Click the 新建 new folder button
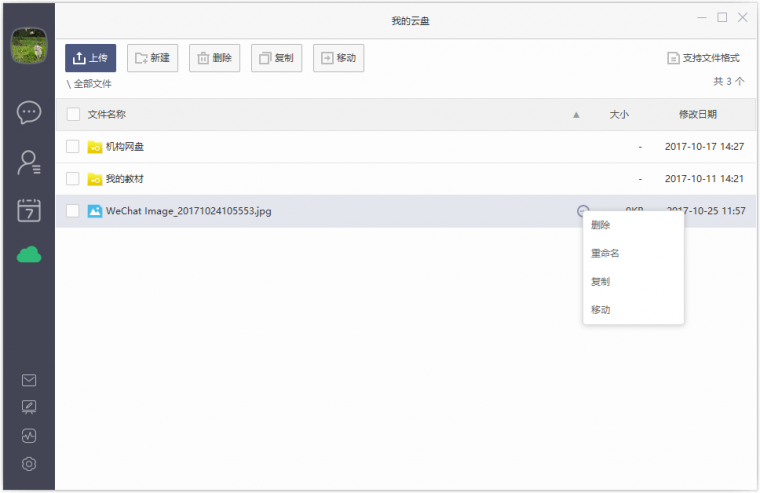The width and height of the screenshot is (760, 493). coord(152,58)
